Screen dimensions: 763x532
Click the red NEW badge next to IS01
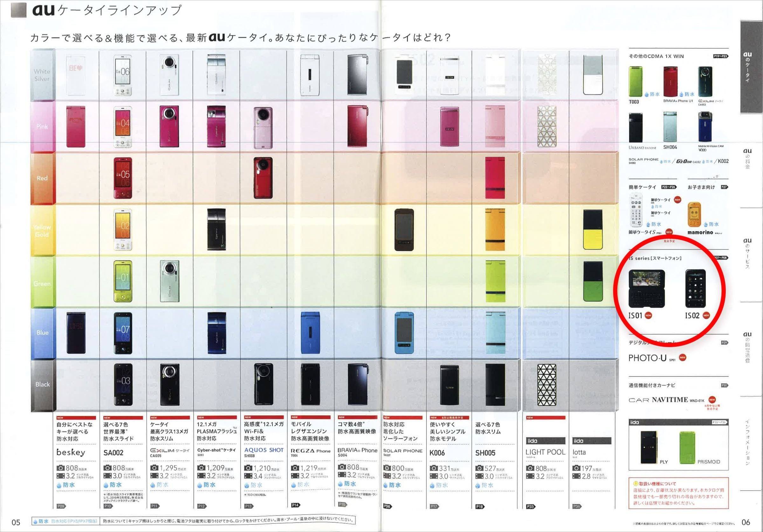pyautogui.click(x=648, y=315)
